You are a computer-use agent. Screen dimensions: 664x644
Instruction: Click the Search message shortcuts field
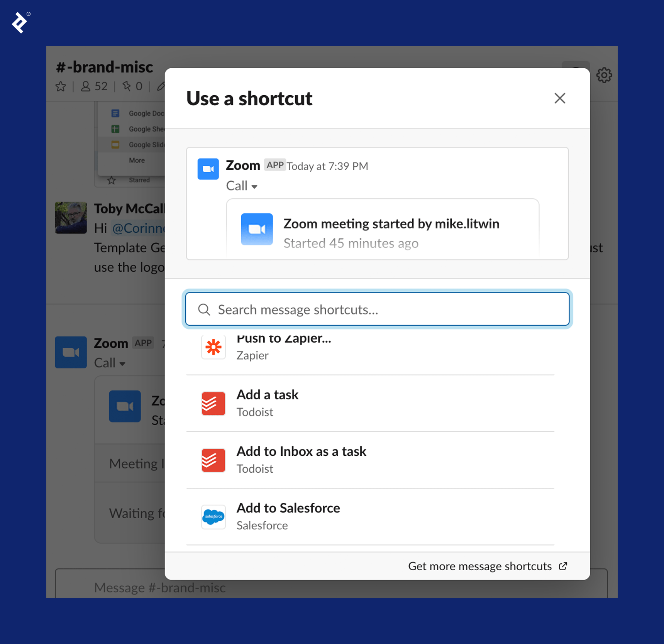pyautogui.click(x=377, y=309)
